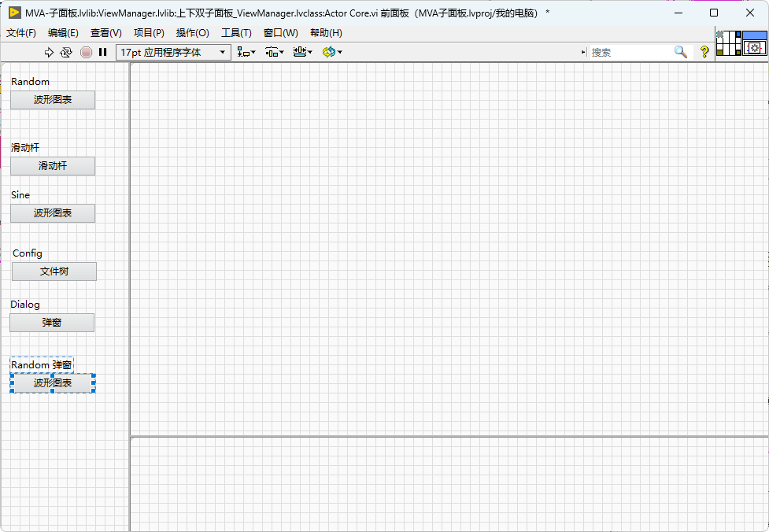Viewport: 769px width, 532px height.
Task: Click the LabVIEW icon in title bar
Action: click(15, 13)
